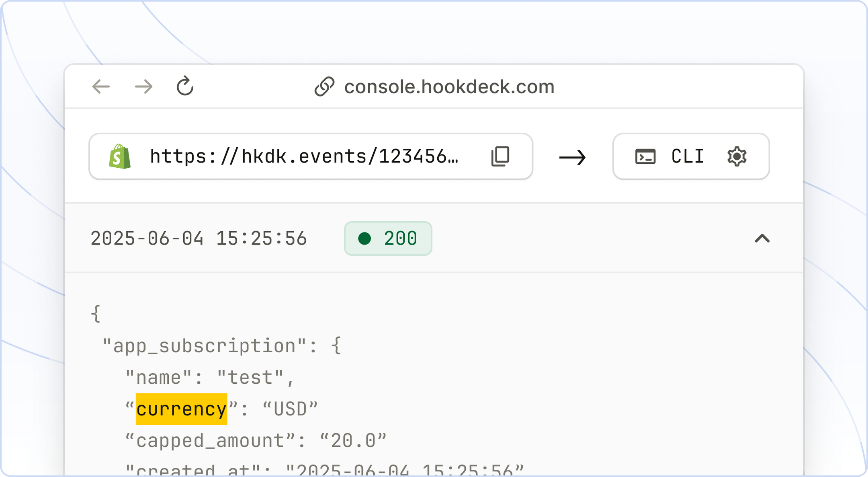Select the highlighted currency field
This screenshot has height=477, width=868.
coord(181,409)
